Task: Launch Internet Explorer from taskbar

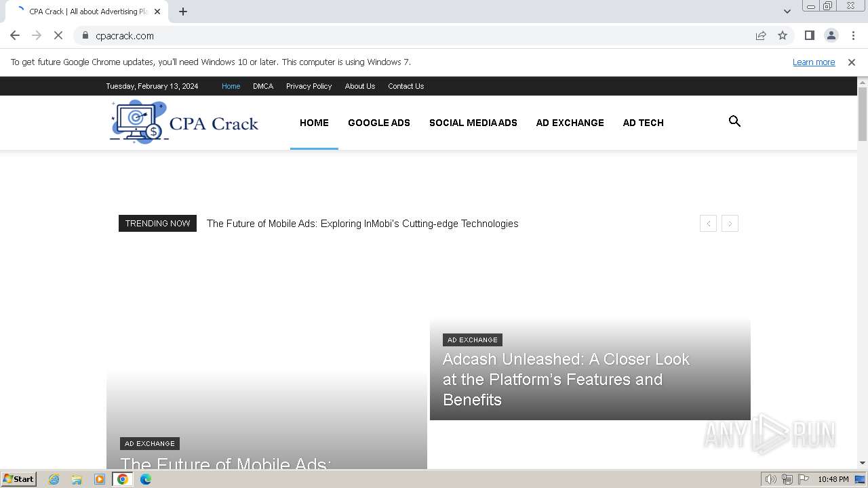Action: pos(54,479)
